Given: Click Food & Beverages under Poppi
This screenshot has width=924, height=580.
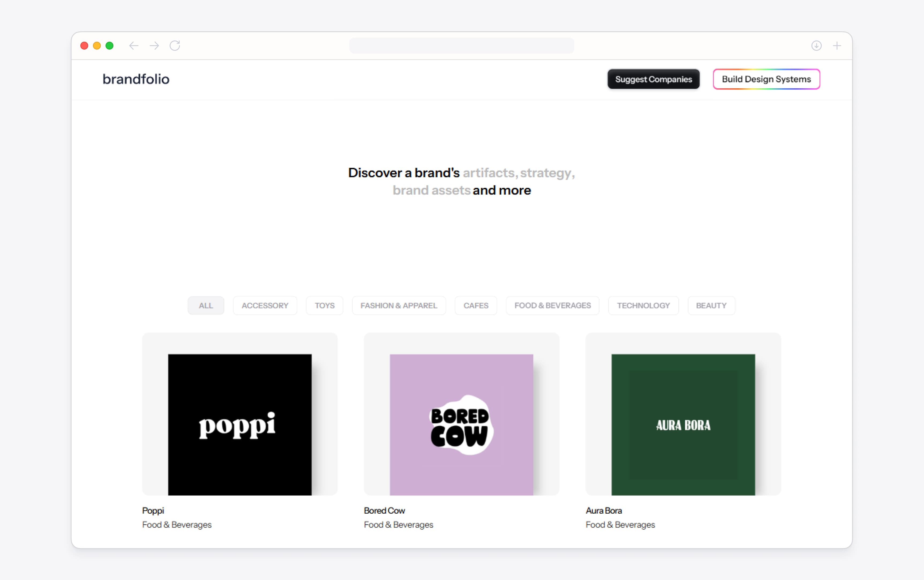Looking at the screenshot, I should coord(177,524).
